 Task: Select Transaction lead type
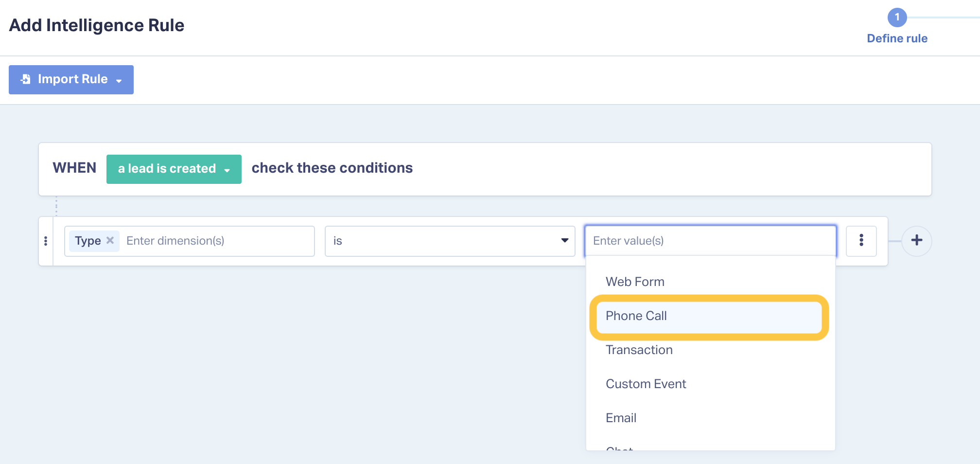click(710, 350)
